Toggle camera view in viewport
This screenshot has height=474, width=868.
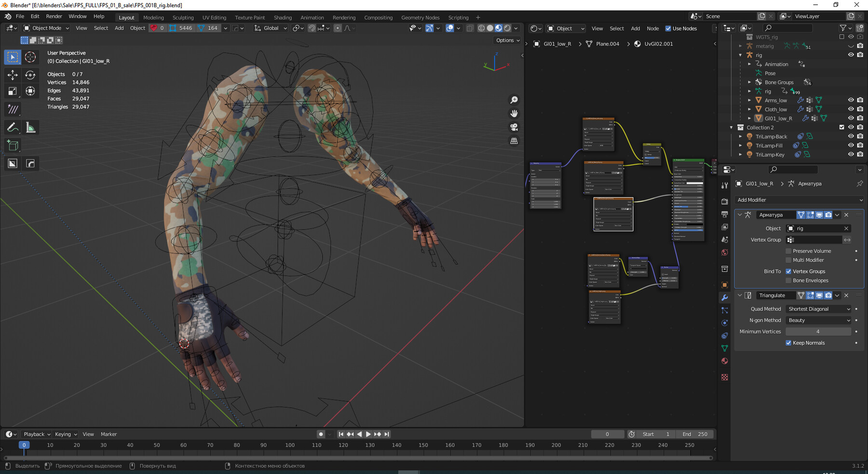point(514,127)
